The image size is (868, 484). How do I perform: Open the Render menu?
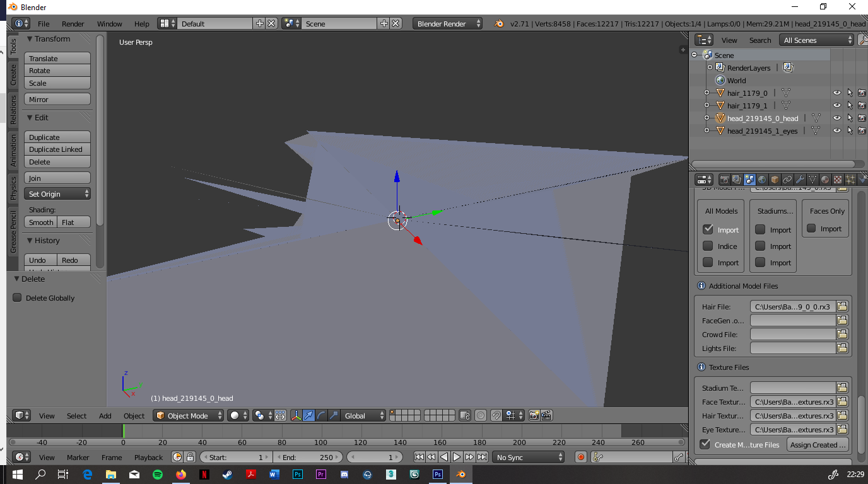73,23
